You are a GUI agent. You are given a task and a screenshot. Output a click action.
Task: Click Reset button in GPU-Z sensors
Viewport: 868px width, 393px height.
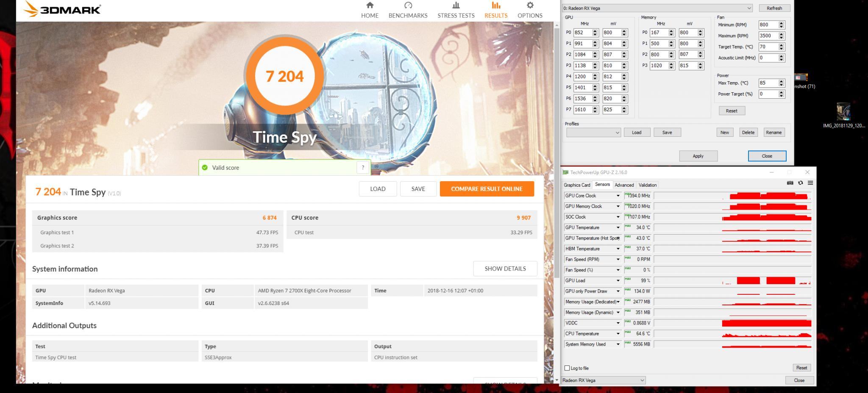[x=801, y=368]
